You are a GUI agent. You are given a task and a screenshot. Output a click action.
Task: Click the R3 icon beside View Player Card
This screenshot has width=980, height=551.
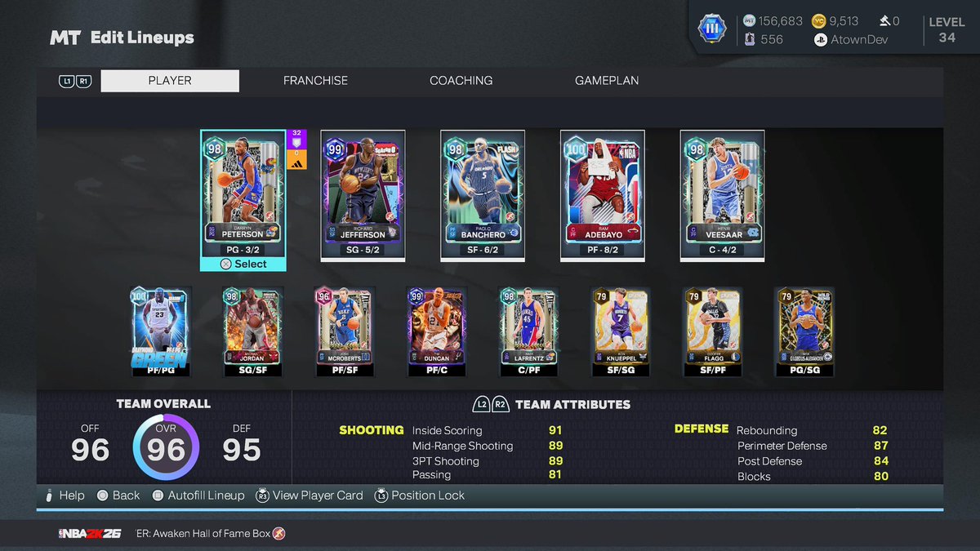click(262, 495)
